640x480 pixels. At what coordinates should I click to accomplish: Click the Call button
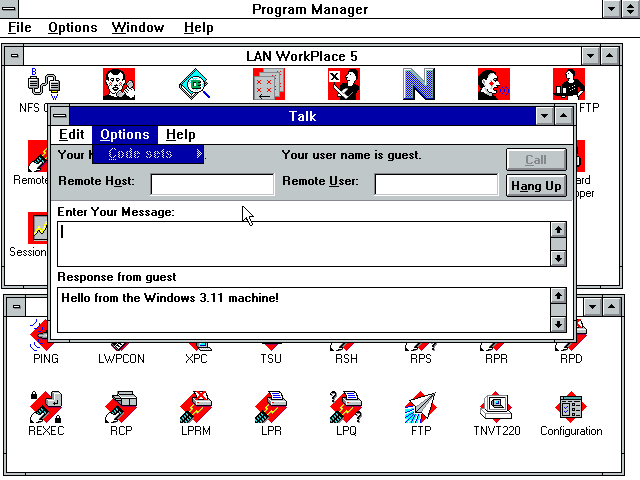(536, 159)
